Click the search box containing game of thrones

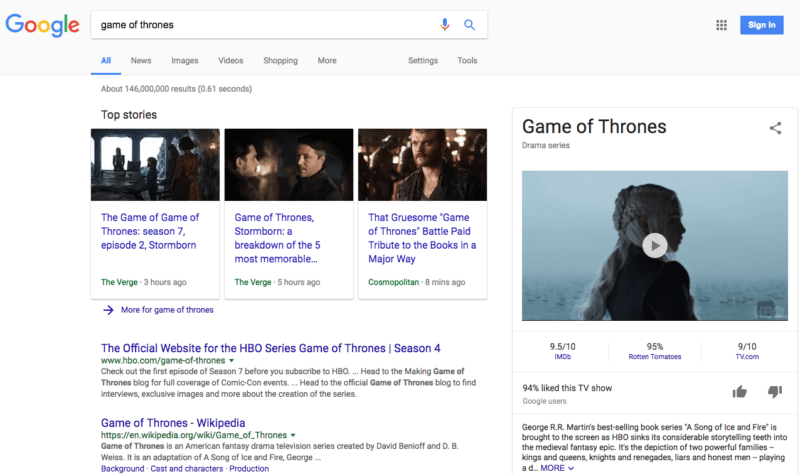[x=260, y=25]
